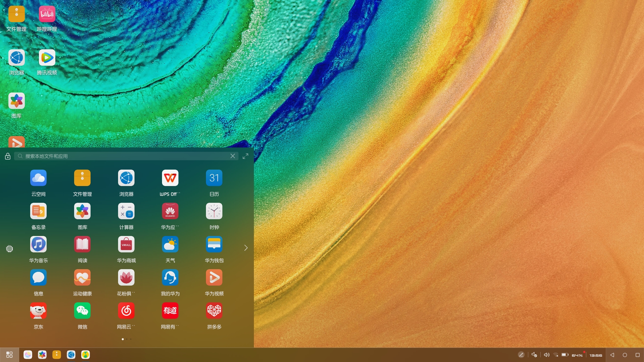
Task: Open 浏览器 shortcut on the desktop
Action: point(16,58)
